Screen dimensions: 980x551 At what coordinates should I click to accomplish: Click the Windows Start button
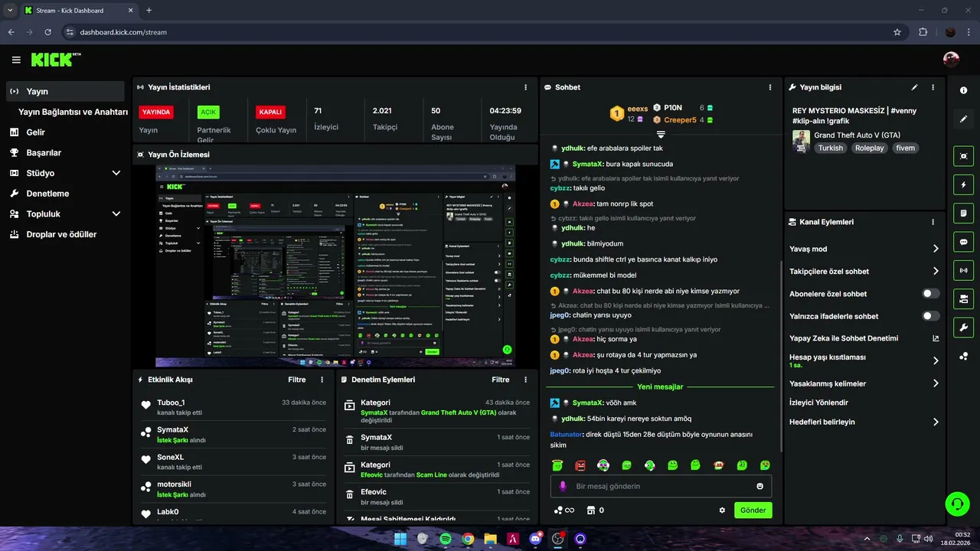[x=400, y=539]
